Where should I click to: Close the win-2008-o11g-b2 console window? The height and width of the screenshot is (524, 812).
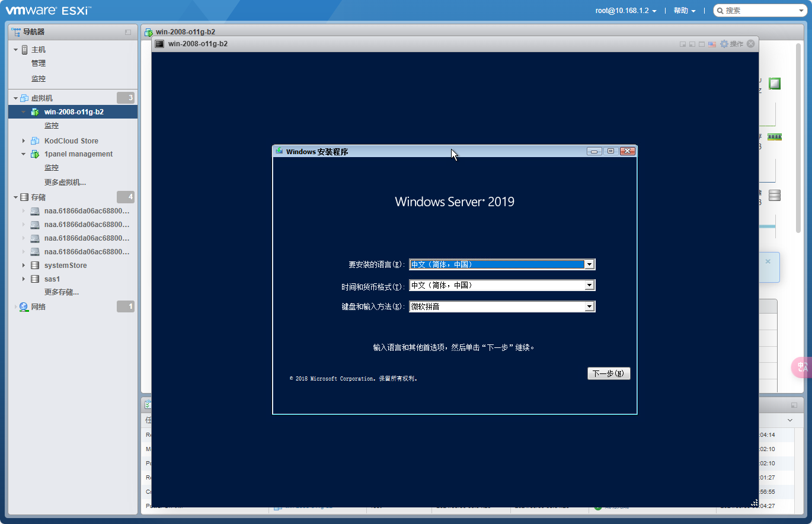click(751, 43)
